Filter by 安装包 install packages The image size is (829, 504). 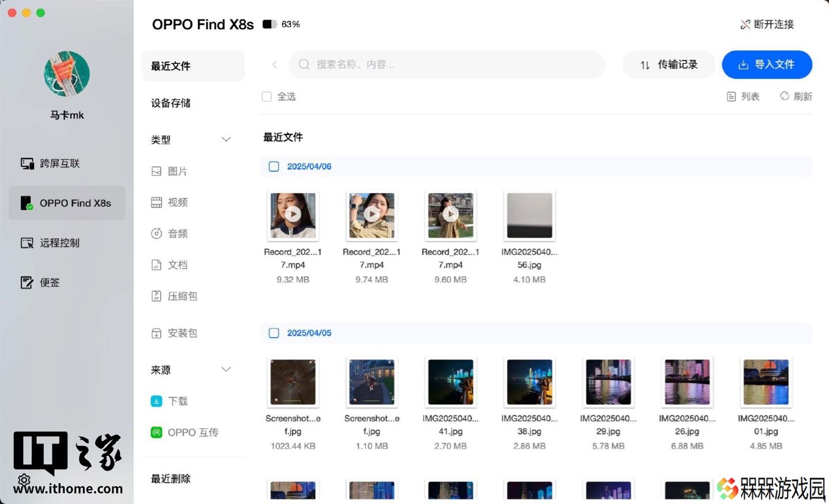point(174,333)
